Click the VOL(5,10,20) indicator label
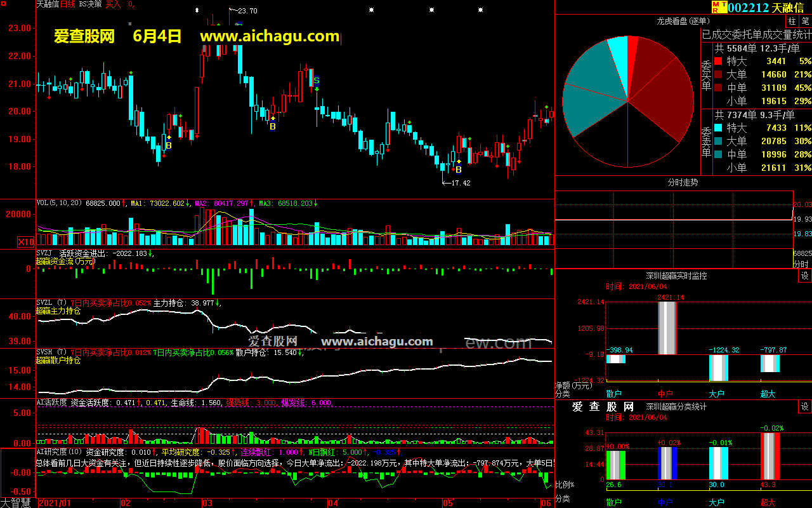Viewport: 812px width, 508px height. tap(60, 203)
